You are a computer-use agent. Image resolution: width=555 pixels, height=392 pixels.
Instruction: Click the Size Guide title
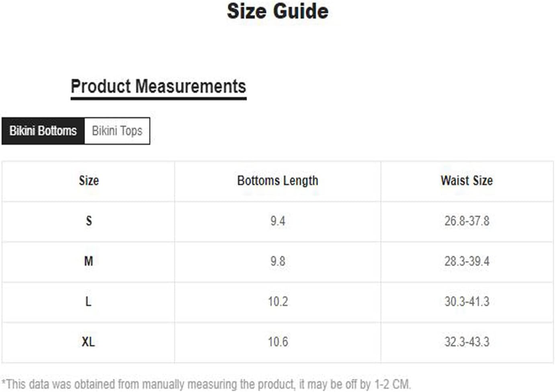(278, 11)
